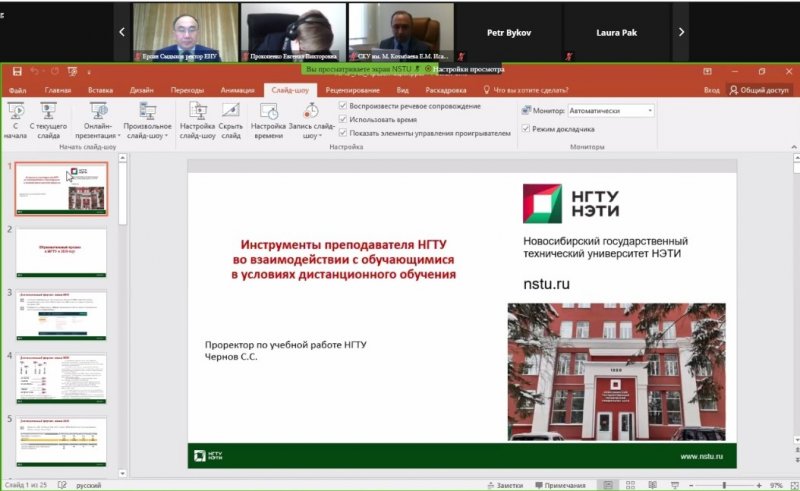Open the Файл tab

(x=17, y=90)
